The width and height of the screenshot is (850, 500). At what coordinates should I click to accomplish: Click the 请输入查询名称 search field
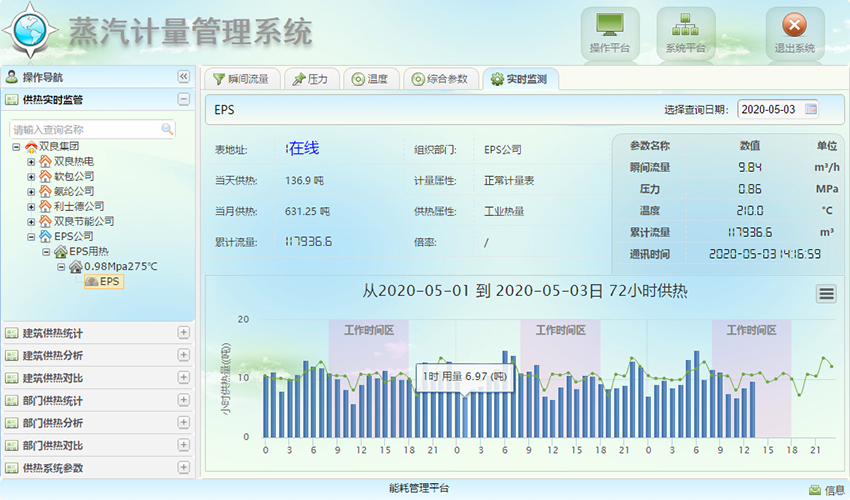click(x=85, y=129)
